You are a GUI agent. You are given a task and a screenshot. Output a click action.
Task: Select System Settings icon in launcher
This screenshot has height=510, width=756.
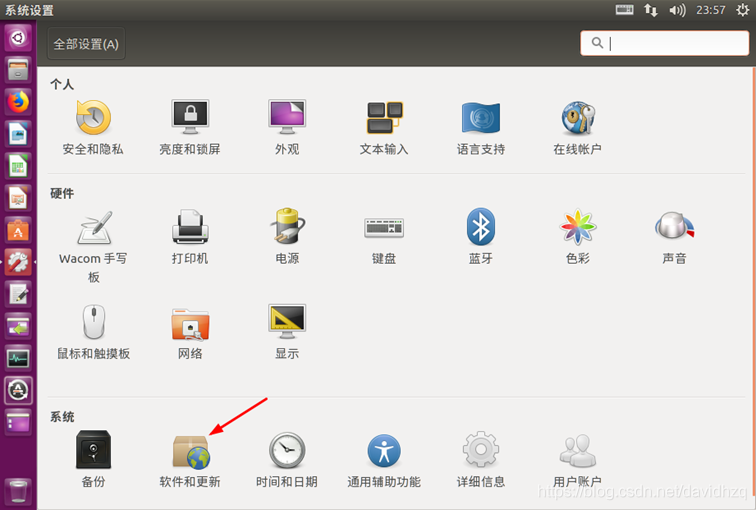pyautogui.click(x=18, y=262)
